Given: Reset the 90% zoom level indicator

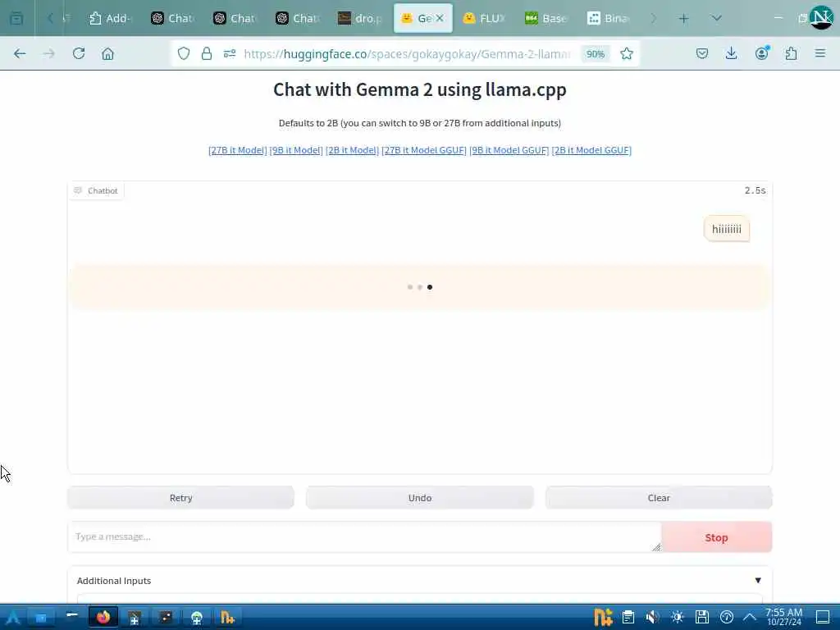Looking at the screenshot, I should 596,53.
